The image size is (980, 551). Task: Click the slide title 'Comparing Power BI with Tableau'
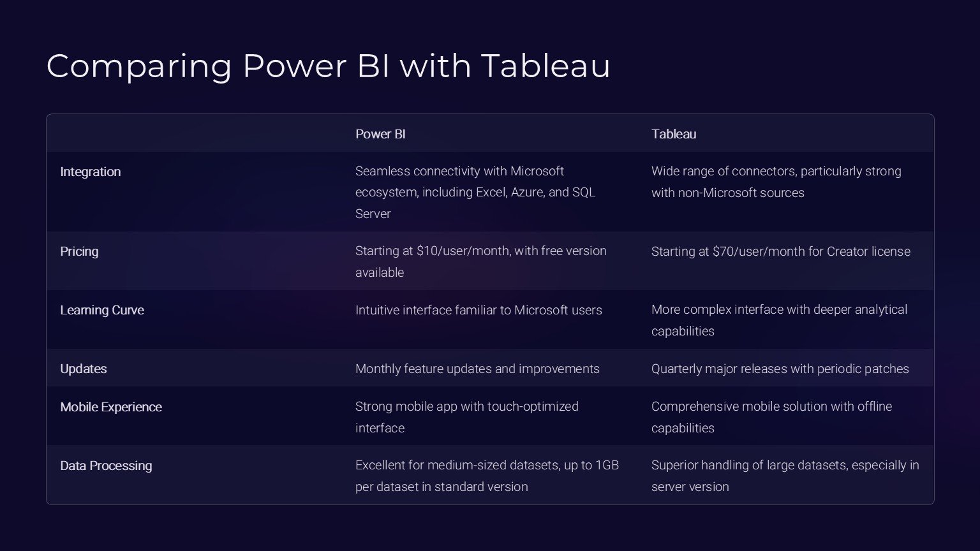point(328,66)
